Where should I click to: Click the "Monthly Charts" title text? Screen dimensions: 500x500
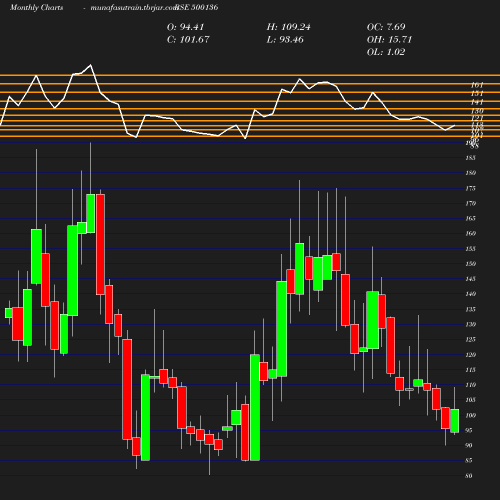pyautogui.click(x=36, y=7)
